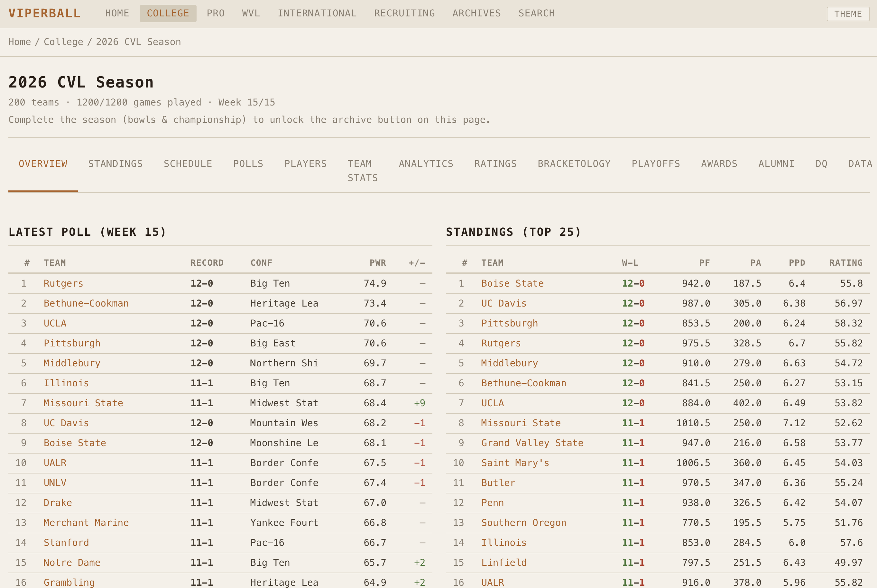Select the COLLEGE nav item
Screen dimensions: 877x588
(168, 14)
